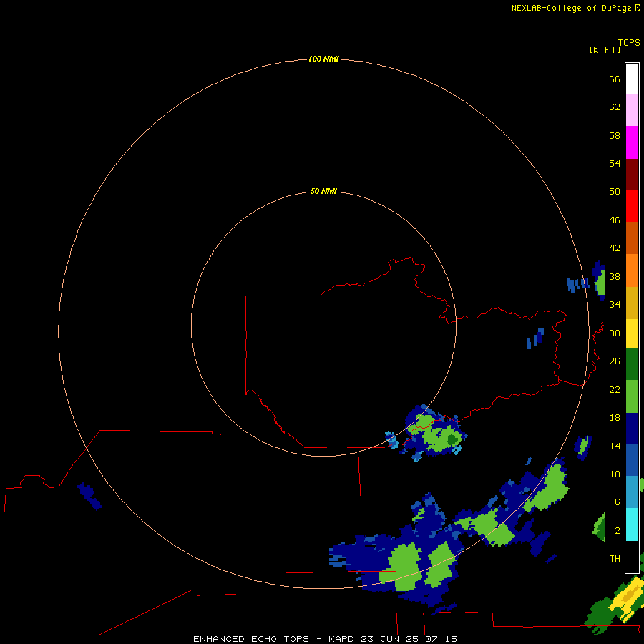Click the 38 legend value
Viewport: 644px width, 644px height.
(615, 277)
